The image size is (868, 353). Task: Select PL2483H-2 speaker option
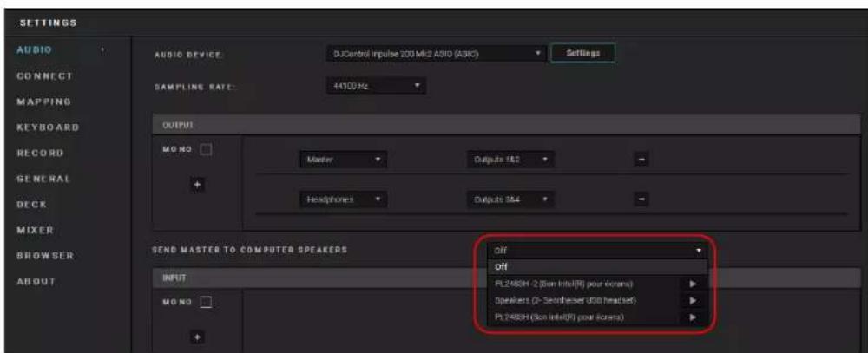pyautogui.click(x=583, y=284)
